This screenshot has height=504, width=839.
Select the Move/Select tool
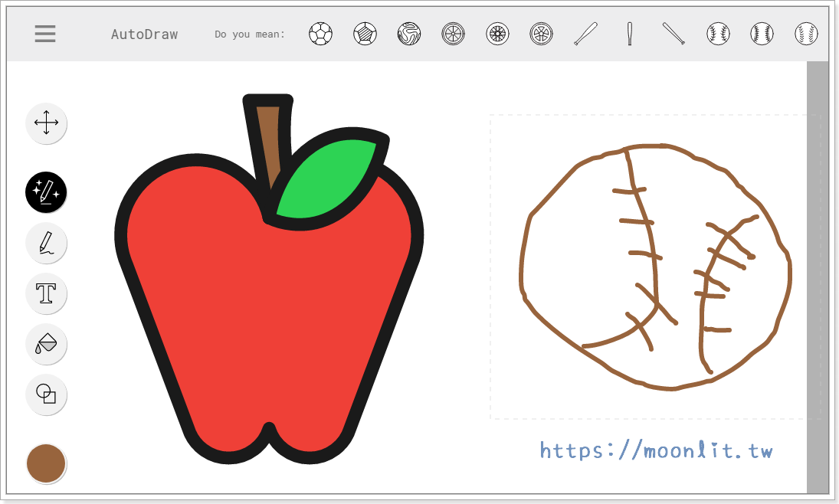coord(47,123)
